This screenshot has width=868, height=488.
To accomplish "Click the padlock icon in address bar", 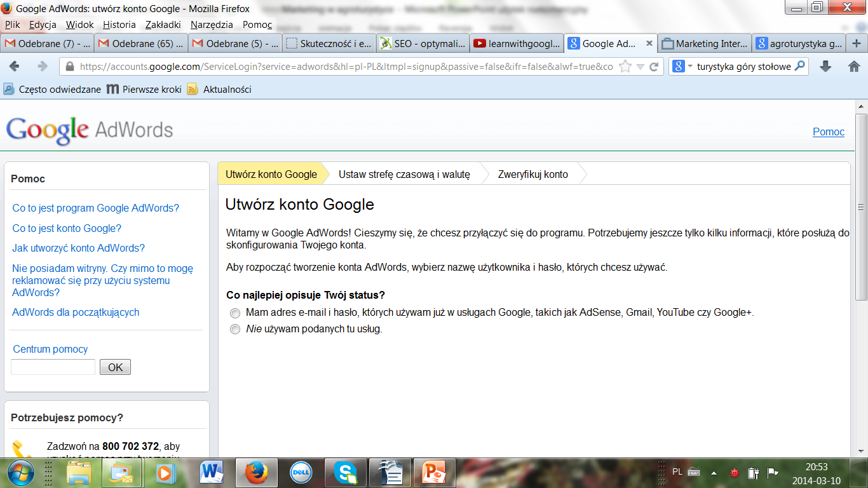I will tap(69, 66).
